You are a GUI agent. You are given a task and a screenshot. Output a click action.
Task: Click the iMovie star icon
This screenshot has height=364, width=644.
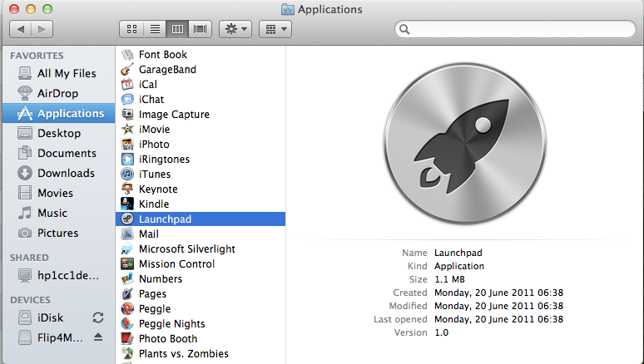coord(128,130)
